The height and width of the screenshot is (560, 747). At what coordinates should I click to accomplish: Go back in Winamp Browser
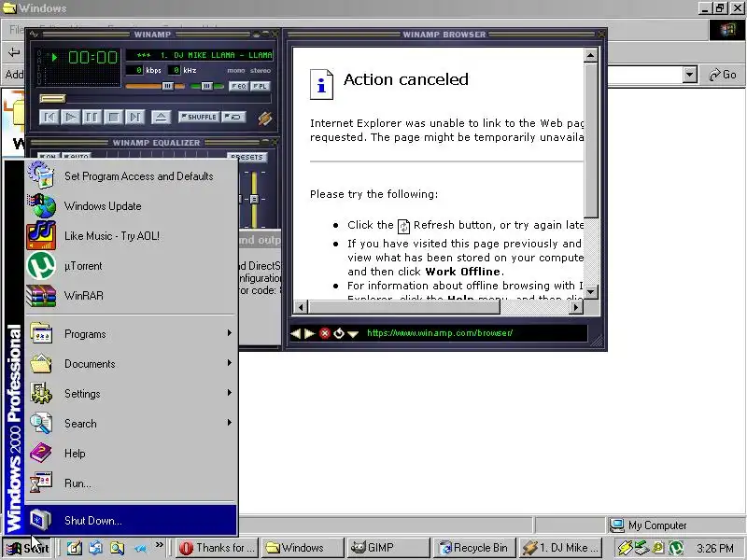tap(295, 333)
